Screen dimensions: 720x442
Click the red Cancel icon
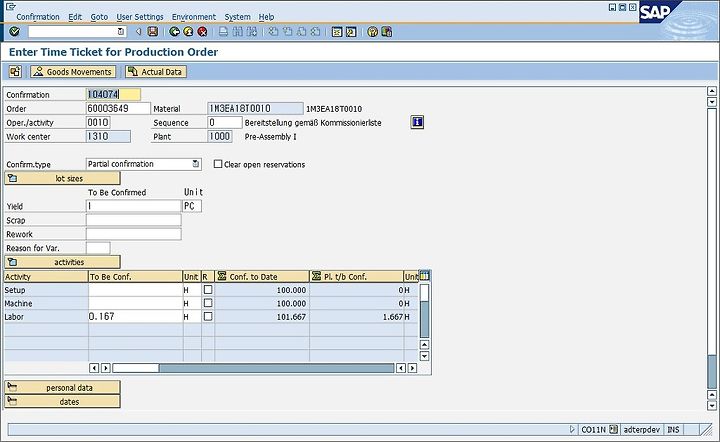point(202,32)
